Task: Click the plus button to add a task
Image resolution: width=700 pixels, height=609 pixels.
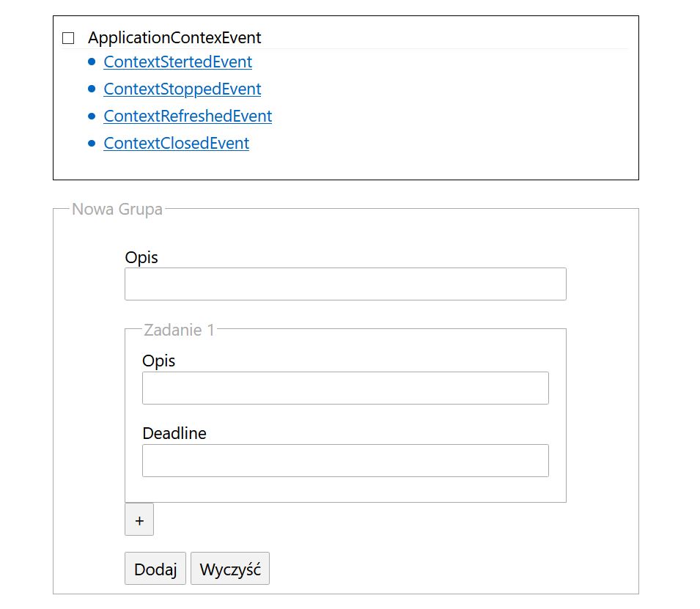Action: (x=139, y=520)
